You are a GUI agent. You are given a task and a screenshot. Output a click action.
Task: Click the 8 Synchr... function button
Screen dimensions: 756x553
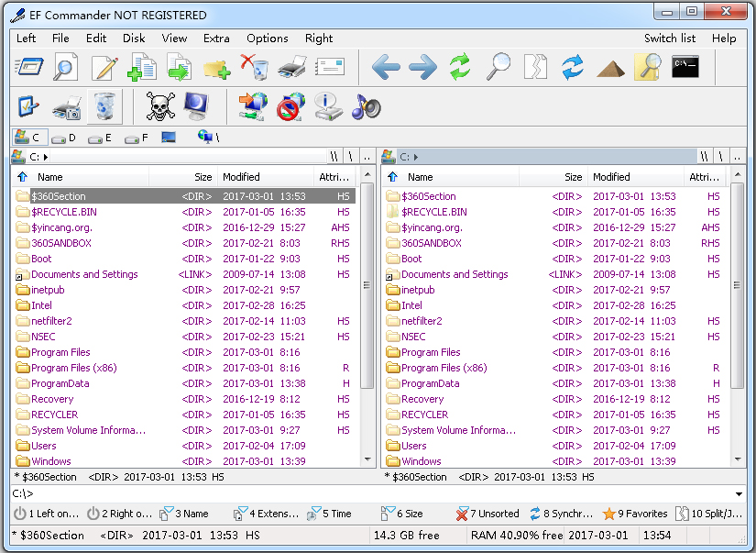click(x=561, y=514)
